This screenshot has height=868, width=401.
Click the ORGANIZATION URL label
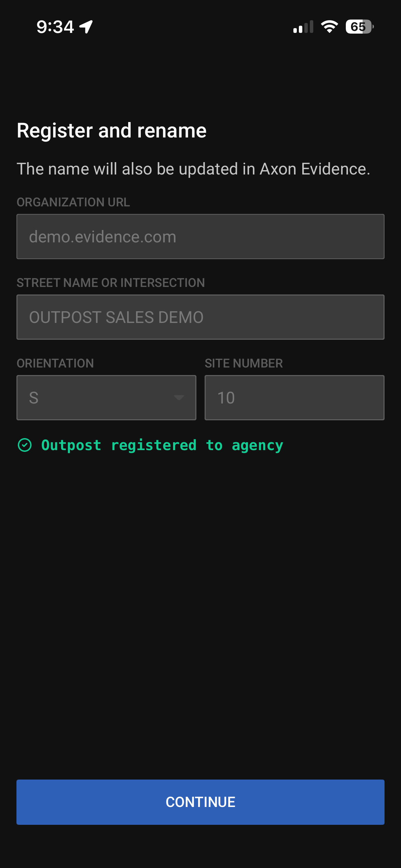(73, 202)
